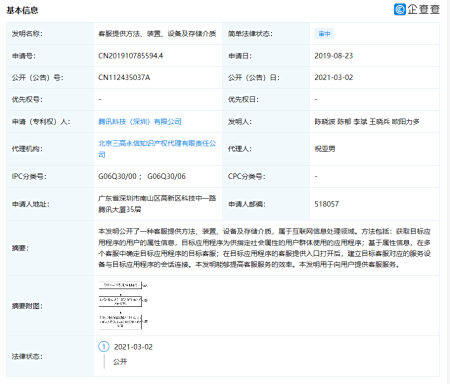450x384 pixels.
Task: Click the CPC分类号 label
Action: (246, 176)
